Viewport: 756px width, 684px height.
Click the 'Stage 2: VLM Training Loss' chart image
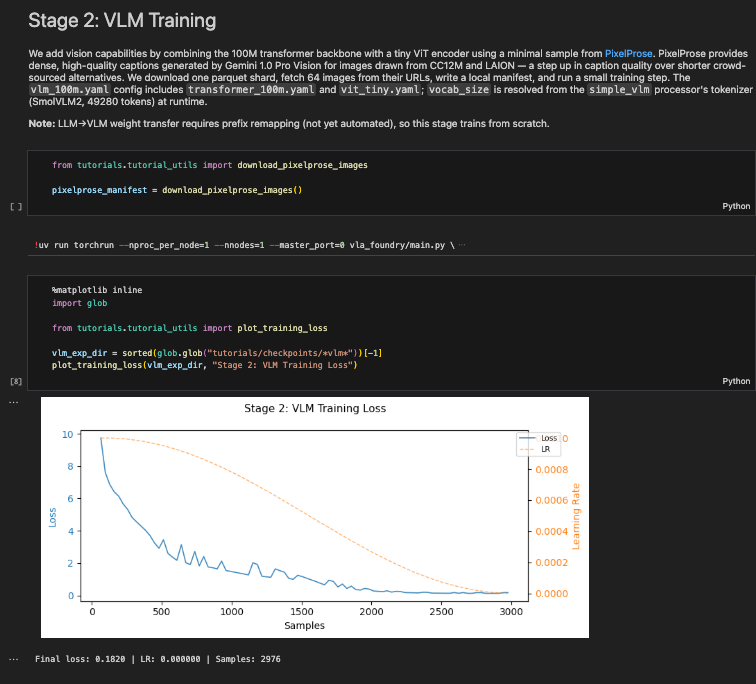315,517
